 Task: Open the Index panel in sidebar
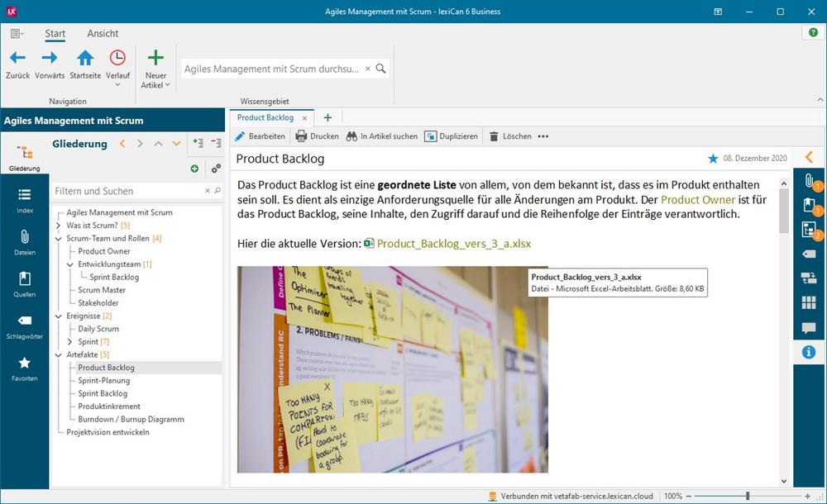tap(25, 199)
